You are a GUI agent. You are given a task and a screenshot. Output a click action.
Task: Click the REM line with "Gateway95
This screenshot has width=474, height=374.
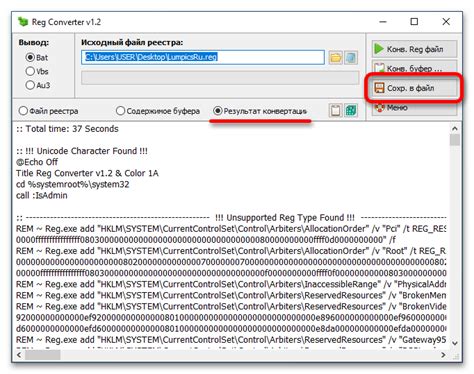(231, 340)
